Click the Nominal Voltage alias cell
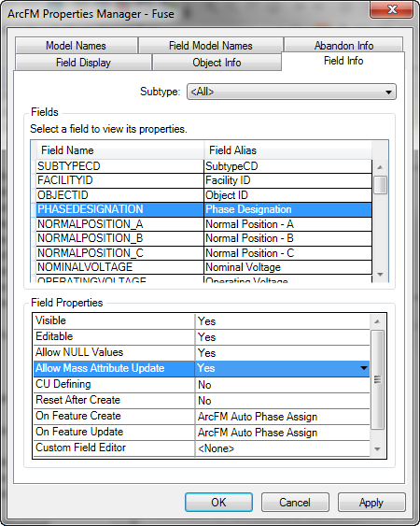 [x=287, y=267]
